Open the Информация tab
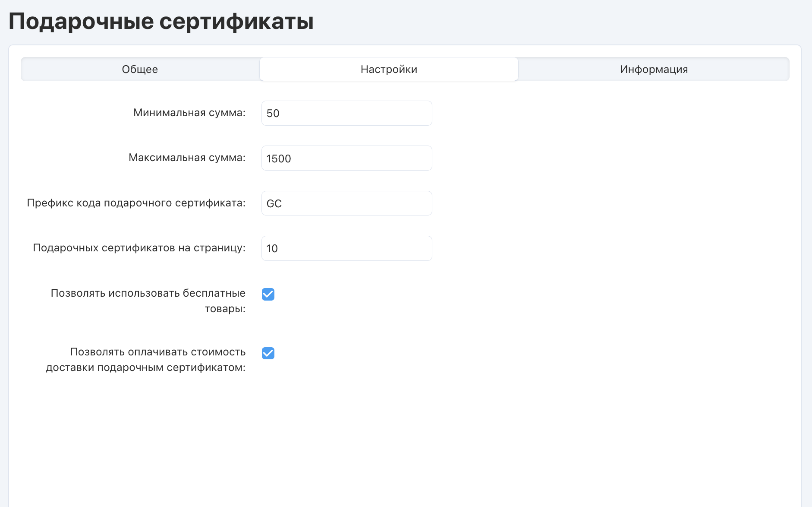The width and height of the screenshot is (812, 507). click(654, 70)
